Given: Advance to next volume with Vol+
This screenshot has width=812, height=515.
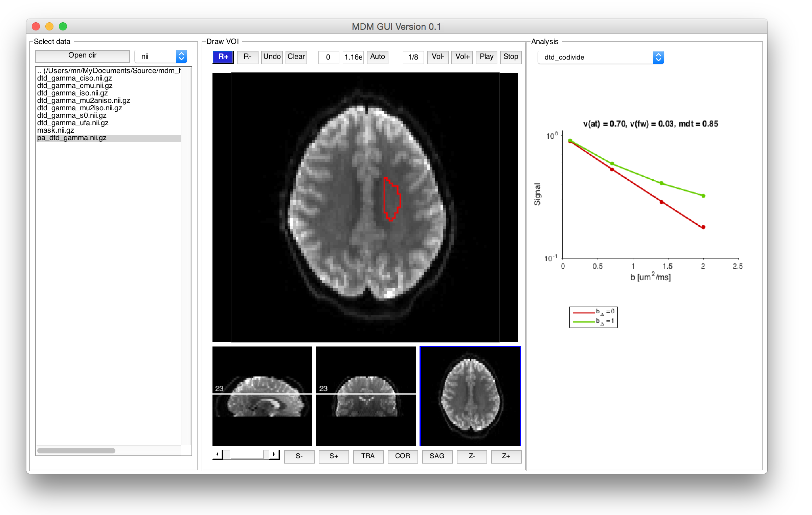Looking at the screenshot, I should point(462,57).
